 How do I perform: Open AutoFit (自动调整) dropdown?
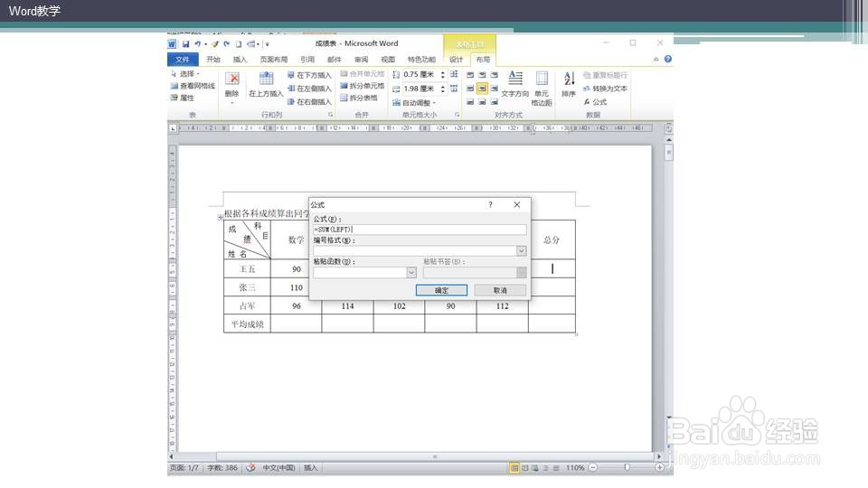[413, 103]
